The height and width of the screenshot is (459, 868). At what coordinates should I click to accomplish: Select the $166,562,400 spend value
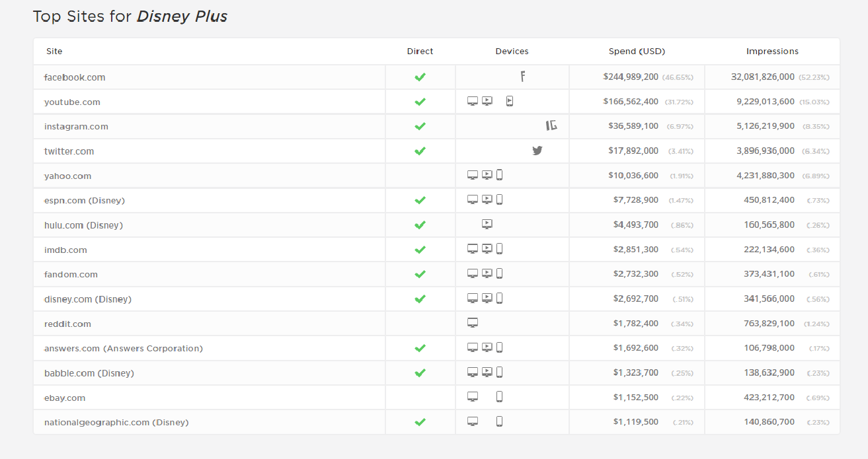point(631,101)
